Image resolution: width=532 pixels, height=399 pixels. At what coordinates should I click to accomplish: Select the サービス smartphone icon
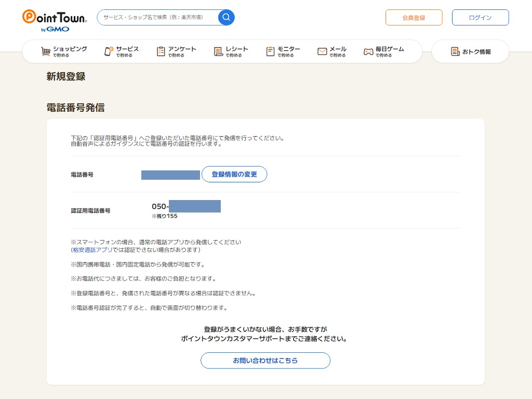tap(109, 51)
